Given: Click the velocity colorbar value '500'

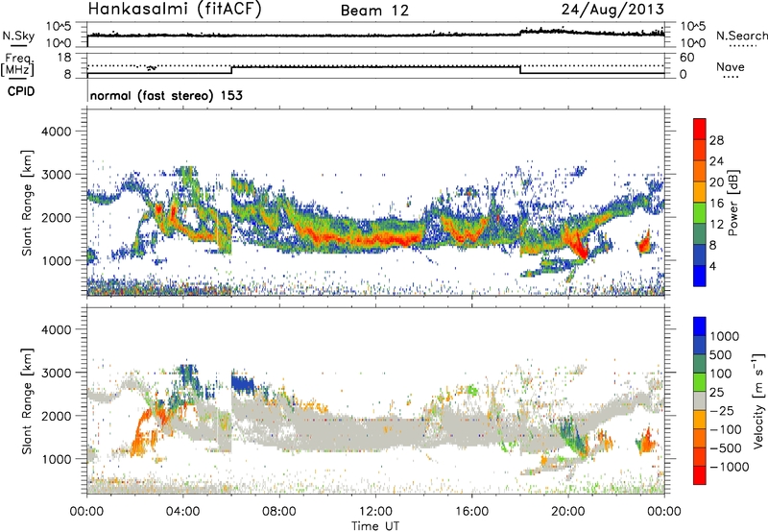Looking at the screenshot, I should (x=721, y=354).
